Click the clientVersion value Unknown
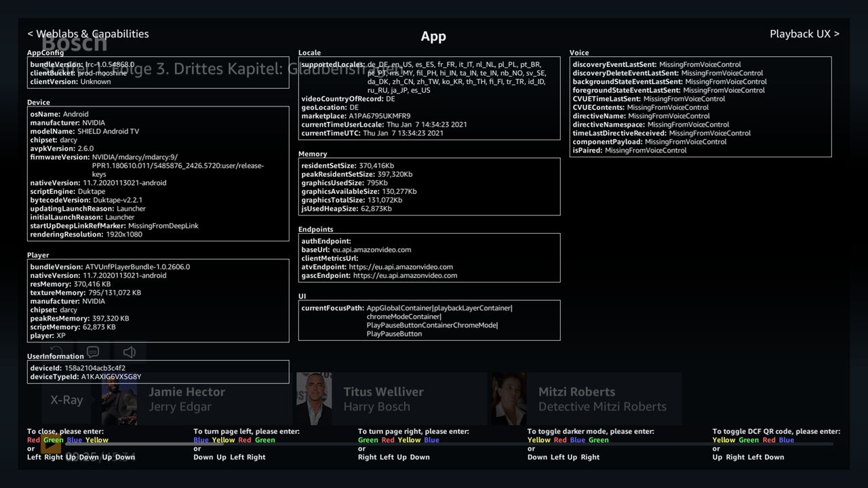868x488 pixels. pyautogui.click(x=96, y=81)
